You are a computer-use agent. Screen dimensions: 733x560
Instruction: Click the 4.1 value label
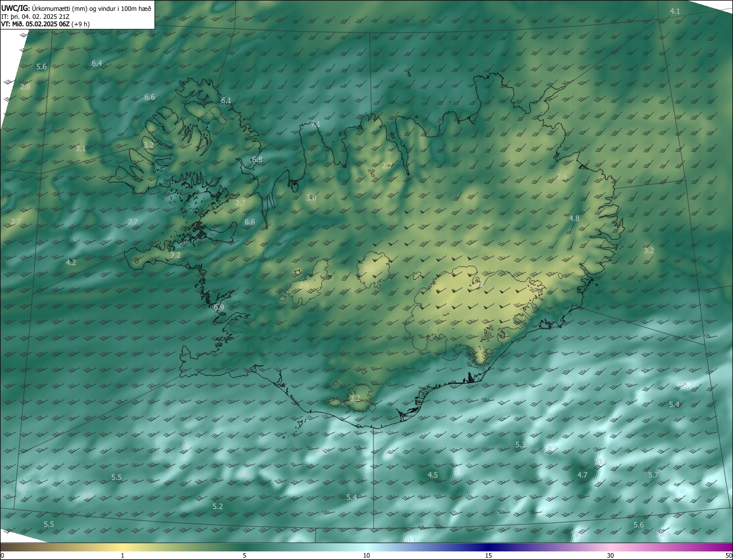(675, 11)
